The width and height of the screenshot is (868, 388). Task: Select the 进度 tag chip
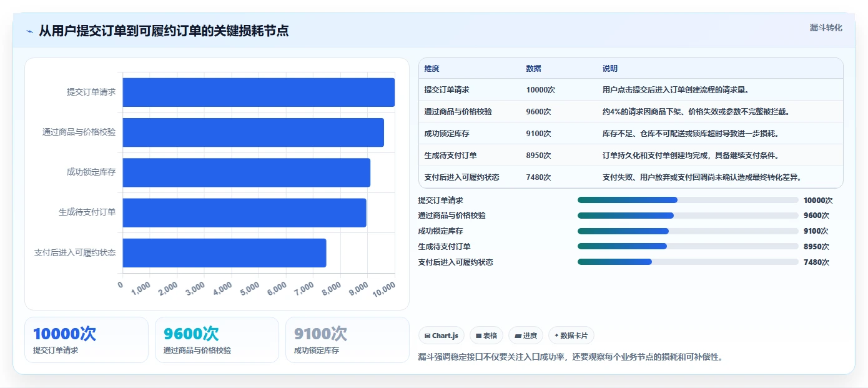coord(526,336)
